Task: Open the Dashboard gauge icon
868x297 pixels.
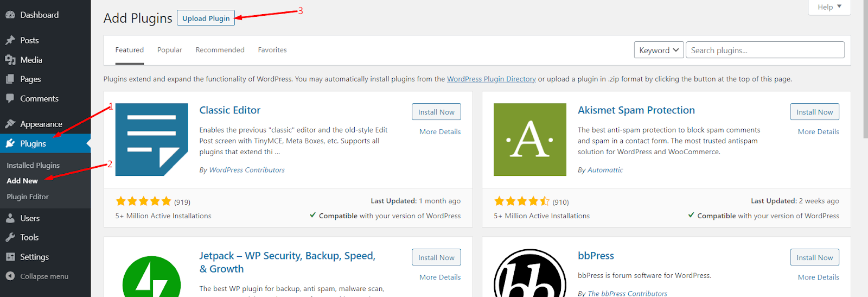Action: pos(10,15)
